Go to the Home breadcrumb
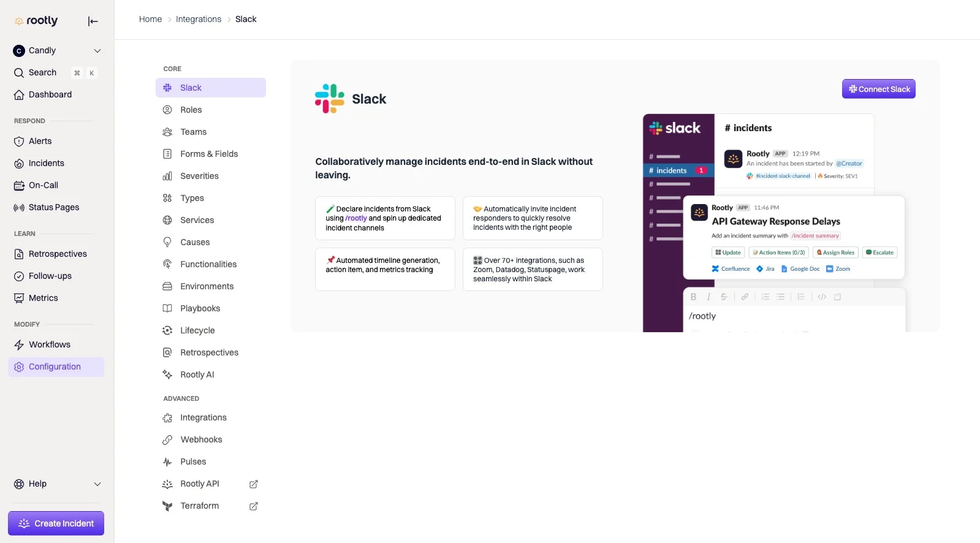 coord(150,20)
